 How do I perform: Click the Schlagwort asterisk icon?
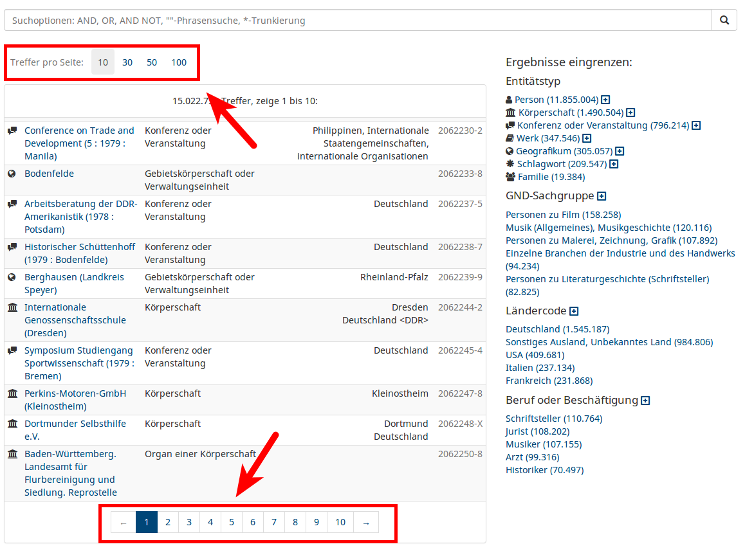(x=510, y=164)
